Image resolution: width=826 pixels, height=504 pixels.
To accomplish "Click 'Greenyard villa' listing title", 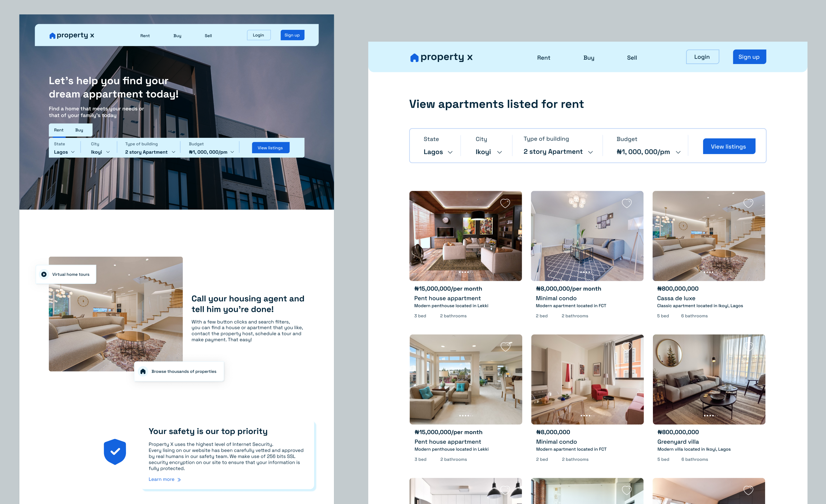I will (x=678, y=442).
